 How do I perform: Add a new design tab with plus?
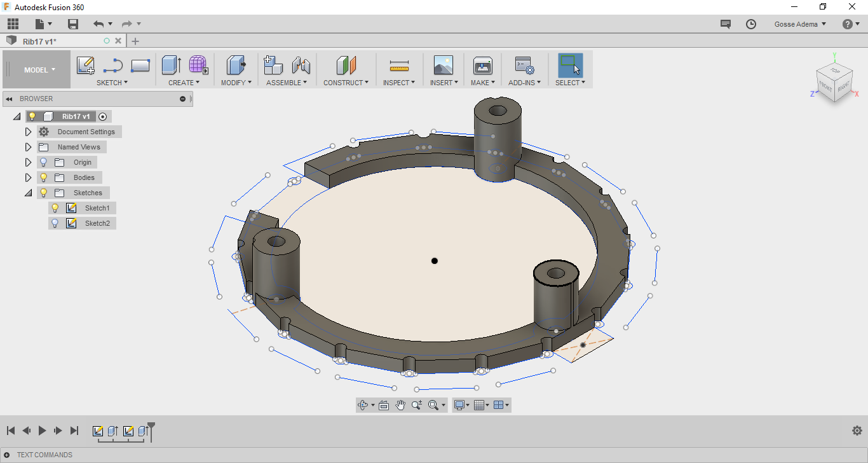click(135, 41)
